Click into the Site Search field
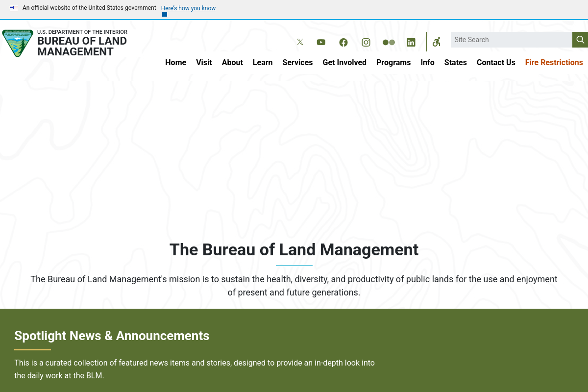This screenshot has height=392, width=588. (x=512, y=40)
